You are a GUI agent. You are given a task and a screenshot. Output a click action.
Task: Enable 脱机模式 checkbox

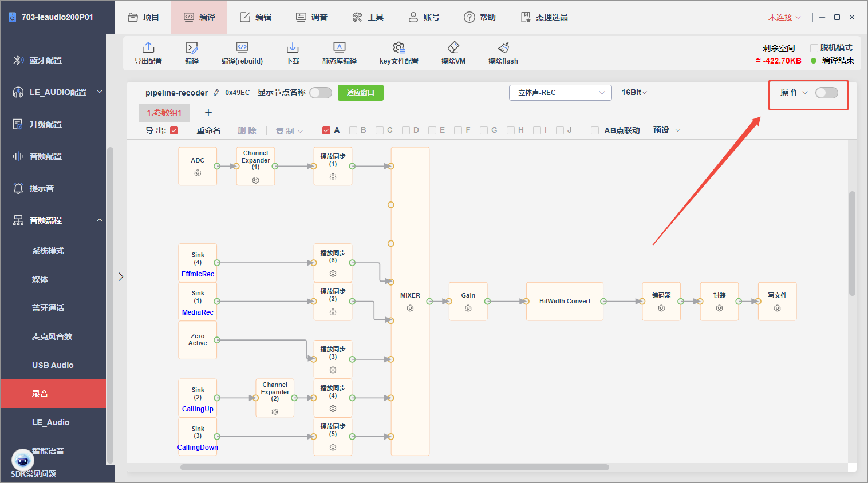coord(814,48)
